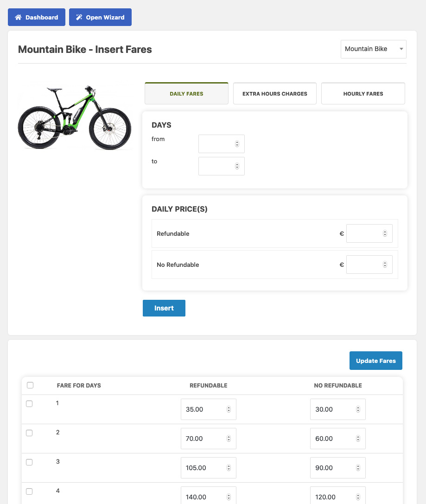Click the home icon on Dashboard button
This screenshot has height=504, width=426.
pos(19,18)
